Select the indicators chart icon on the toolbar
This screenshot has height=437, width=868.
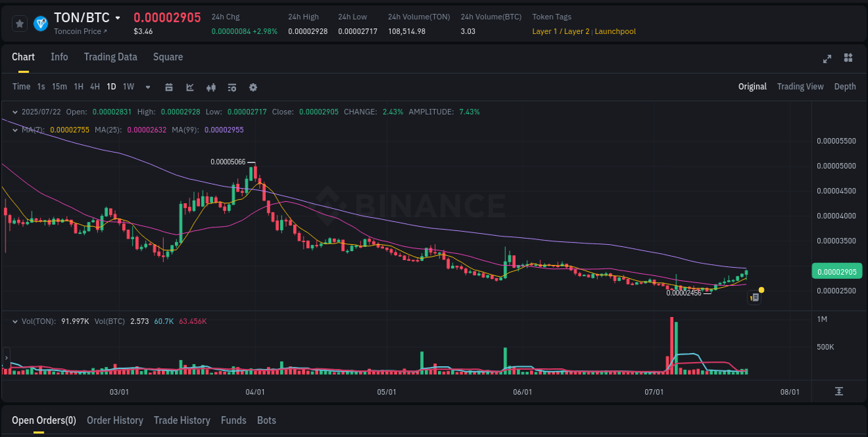point(190,87)
